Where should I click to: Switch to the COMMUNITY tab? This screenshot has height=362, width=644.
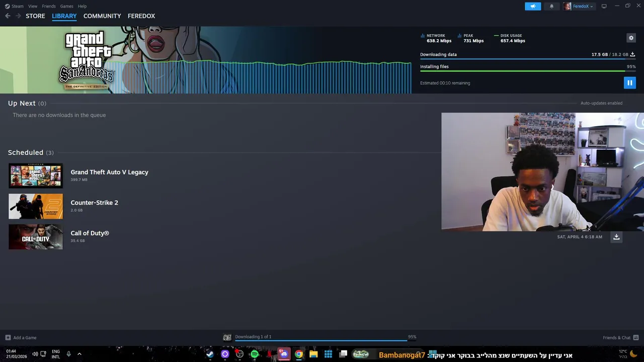pyautogui.click(x=102, y=16)
